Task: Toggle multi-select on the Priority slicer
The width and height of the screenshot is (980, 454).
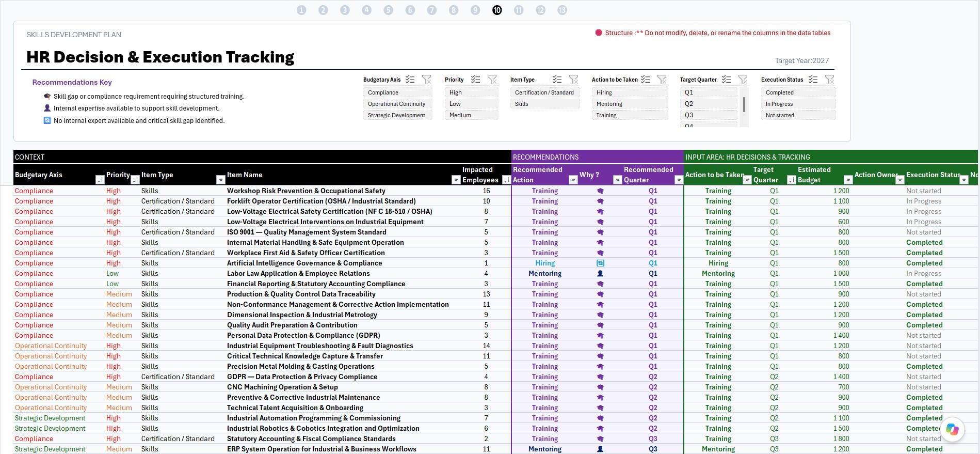Action: (x=475, y=79)
